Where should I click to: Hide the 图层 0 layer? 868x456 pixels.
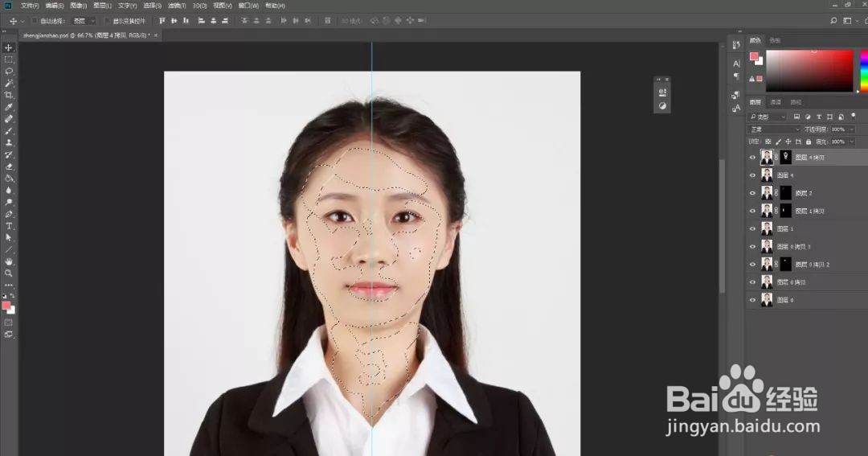coord(752,300)
